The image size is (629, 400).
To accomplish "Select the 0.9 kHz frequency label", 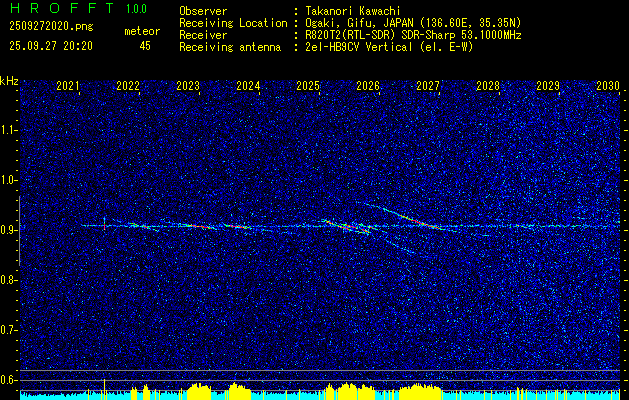I will click(9, 230).
